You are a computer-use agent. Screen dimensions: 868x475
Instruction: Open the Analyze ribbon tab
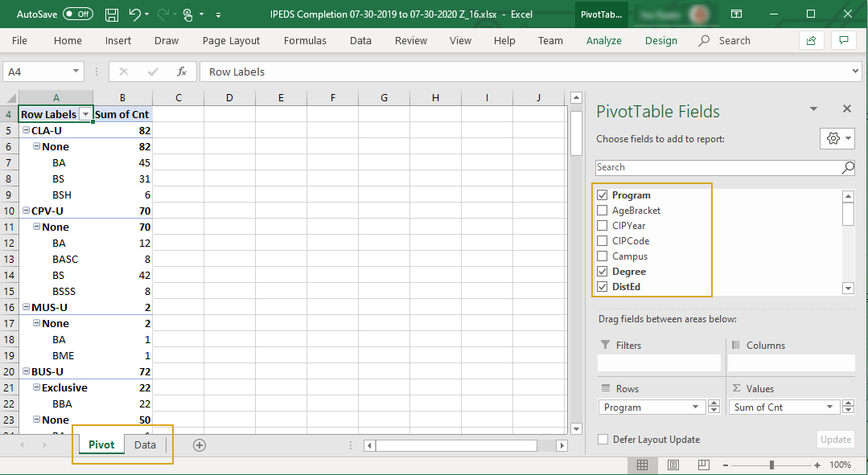pos(603,40)
